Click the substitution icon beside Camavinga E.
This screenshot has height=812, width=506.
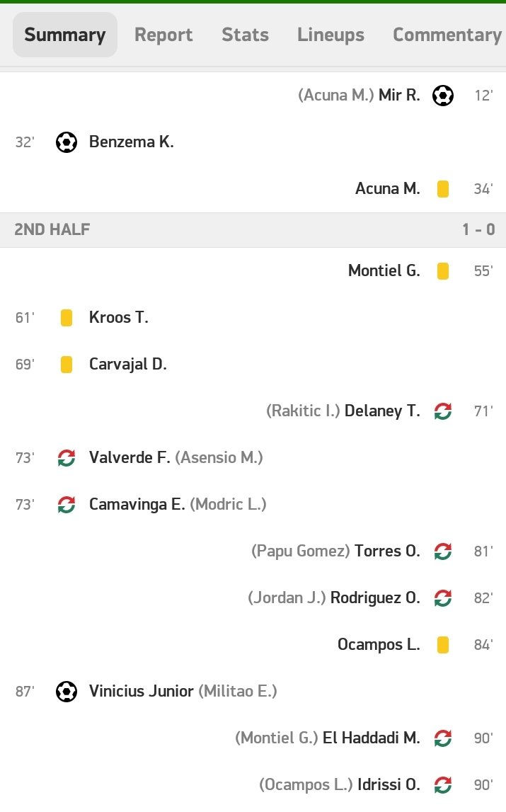[67, 504]
